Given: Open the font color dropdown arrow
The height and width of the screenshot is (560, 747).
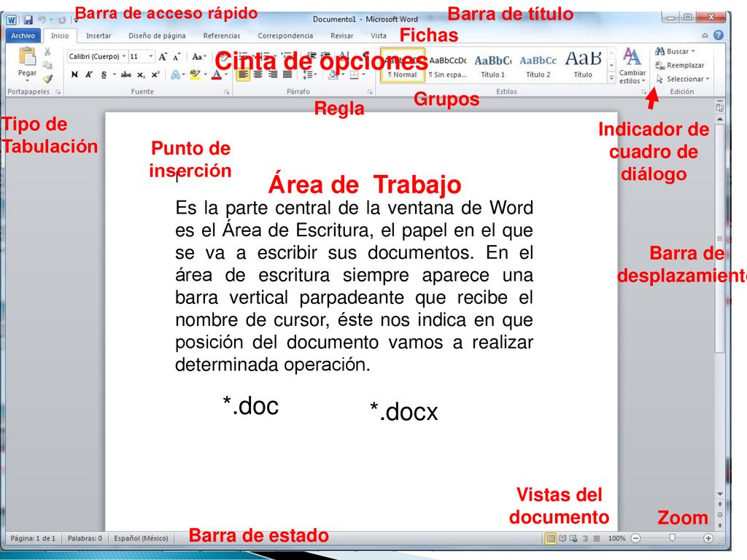Looking at the screenshot, I should click(226, 75).
